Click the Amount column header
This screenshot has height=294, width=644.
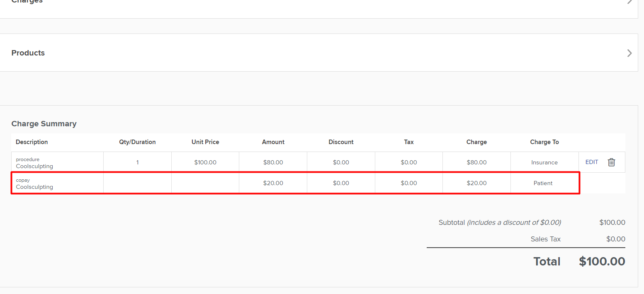(x=273, y=142)
